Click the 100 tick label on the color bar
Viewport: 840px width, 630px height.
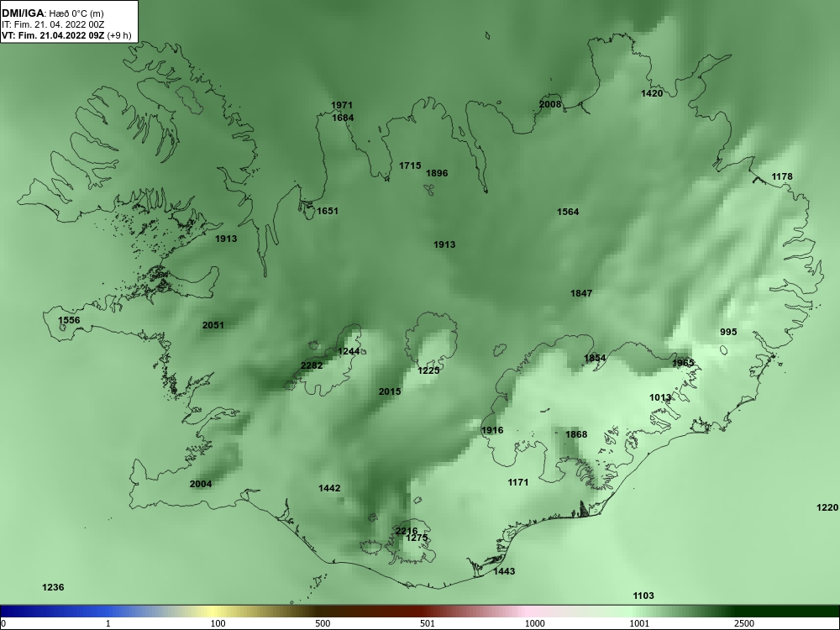coord(218,623)
